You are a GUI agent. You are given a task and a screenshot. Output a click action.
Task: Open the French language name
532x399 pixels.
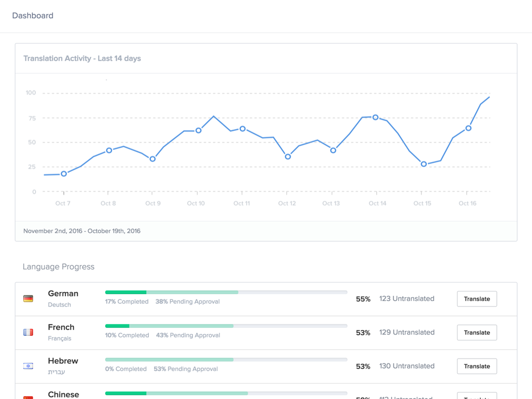(x=61, y=327)
